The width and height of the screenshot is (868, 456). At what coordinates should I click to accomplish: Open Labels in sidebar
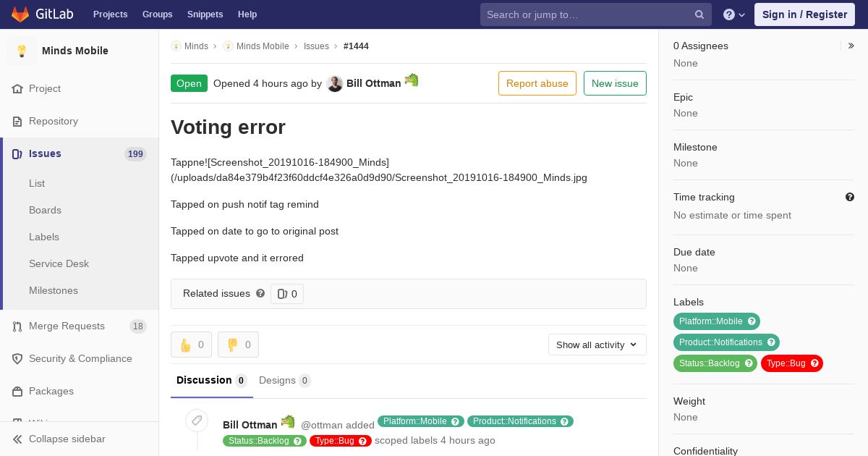[x=44, y=237]
